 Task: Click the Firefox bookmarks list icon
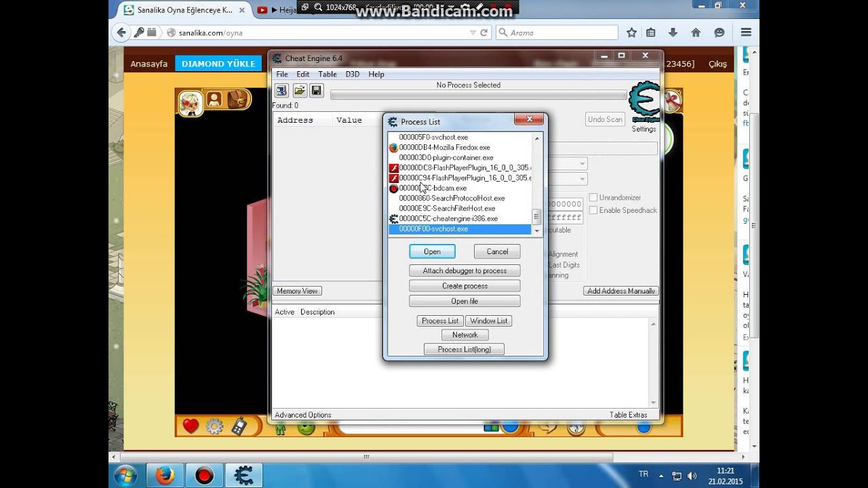(x=651, y=33)
